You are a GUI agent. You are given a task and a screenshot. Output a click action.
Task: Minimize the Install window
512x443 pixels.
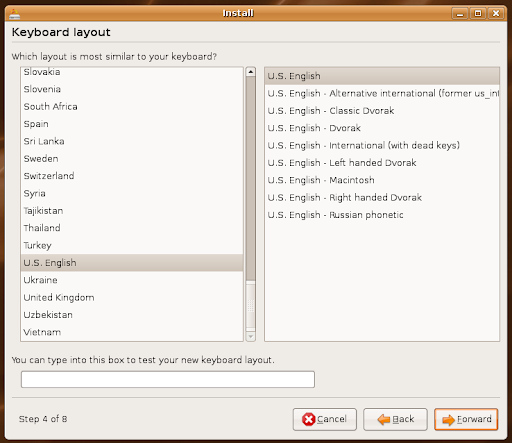[x=460, y=13]
